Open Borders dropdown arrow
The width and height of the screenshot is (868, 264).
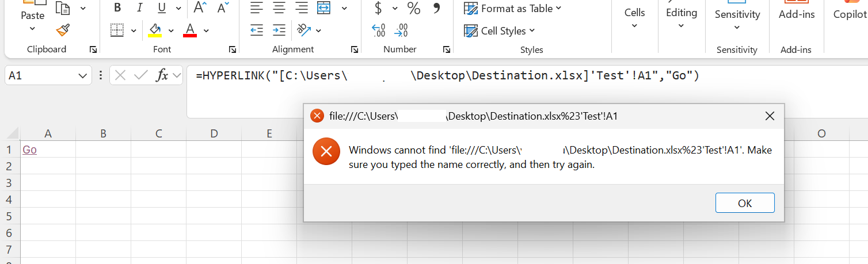point(134,30)
